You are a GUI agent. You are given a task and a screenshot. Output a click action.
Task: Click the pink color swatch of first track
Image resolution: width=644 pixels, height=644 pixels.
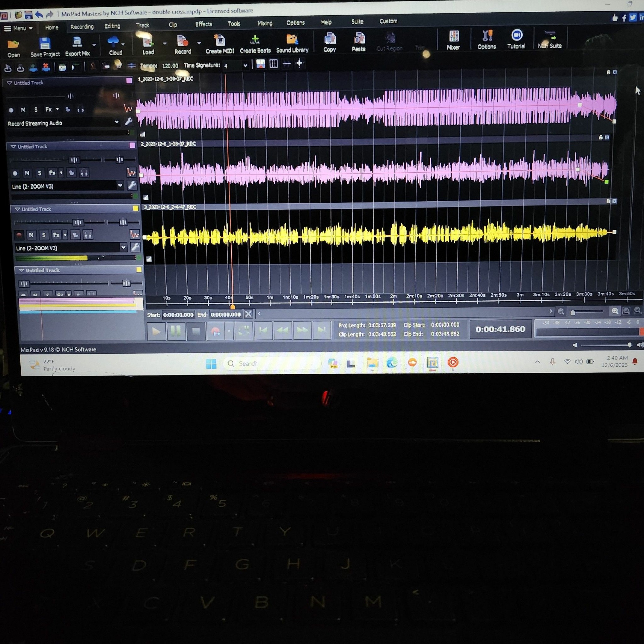[x=129, y=80]
